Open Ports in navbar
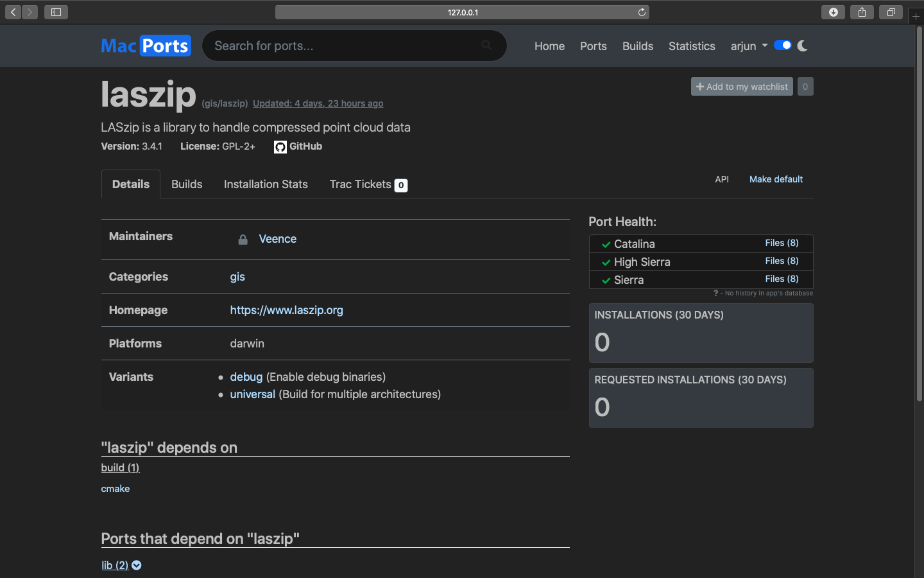The height and width of the screenshot is (578, 924). [594, 46]
